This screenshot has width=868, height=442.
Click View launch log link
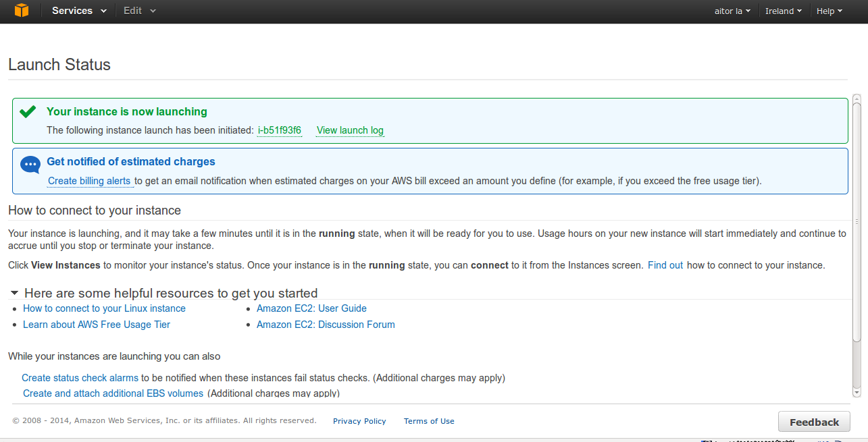click(x=350, y=130)
